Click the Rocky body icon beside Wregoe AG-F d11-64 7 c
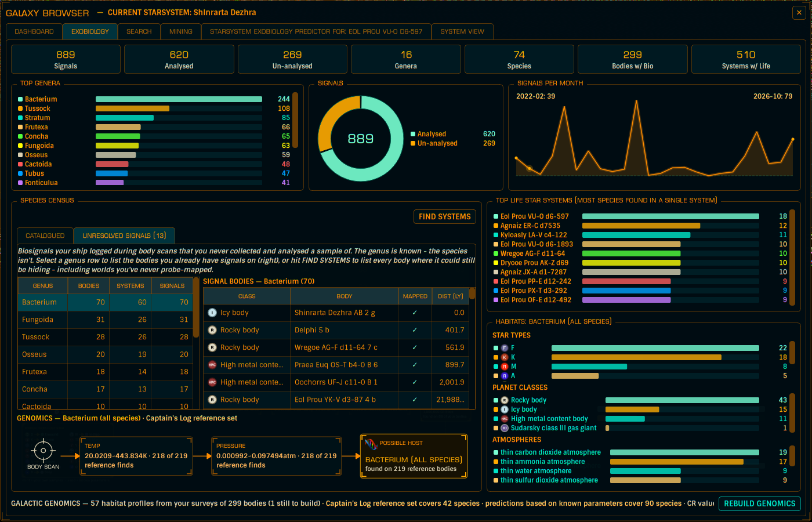This screenshot has width=812, height=522. click(212, 347)
